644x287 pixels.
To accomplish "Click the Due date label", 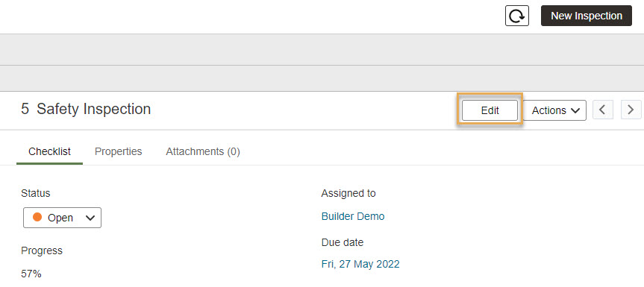I will click(342, 242).
